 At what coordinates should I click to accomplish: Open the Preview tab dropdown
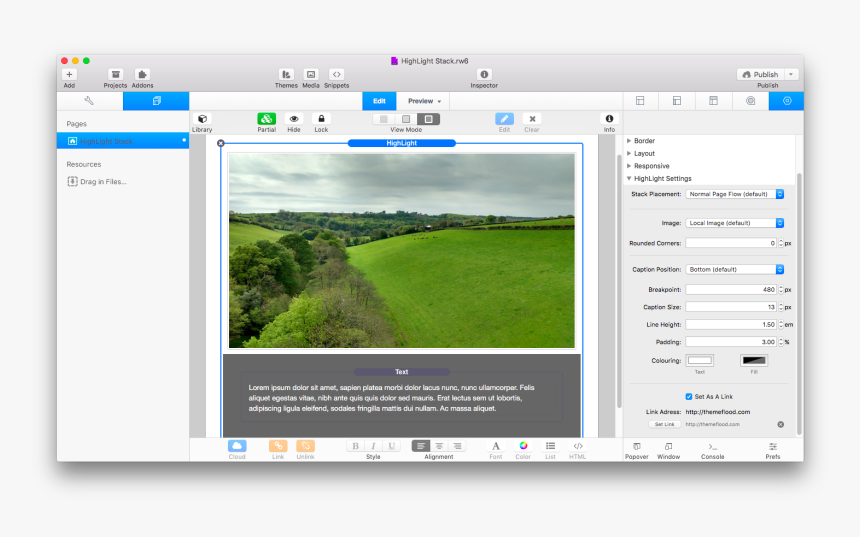(424, 101)
